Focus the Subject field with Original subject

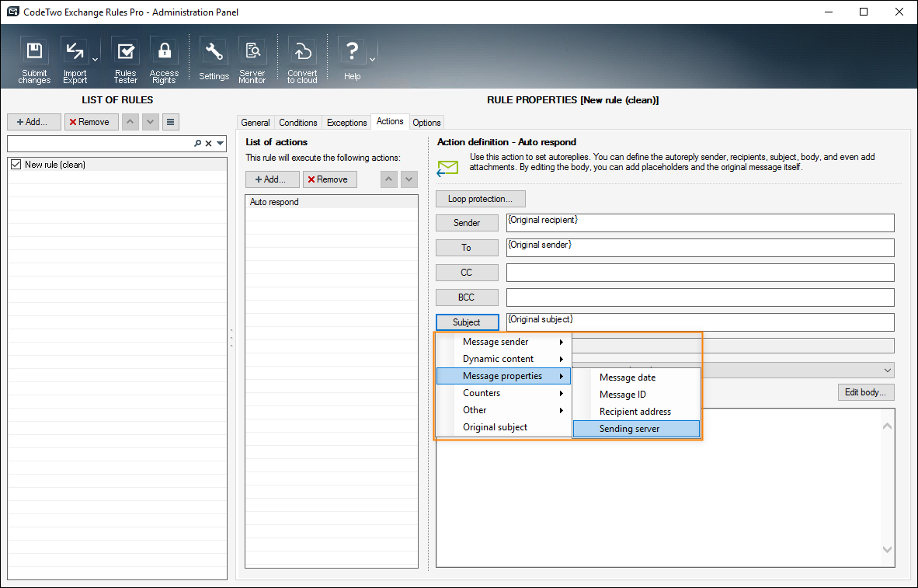(701, 322)
